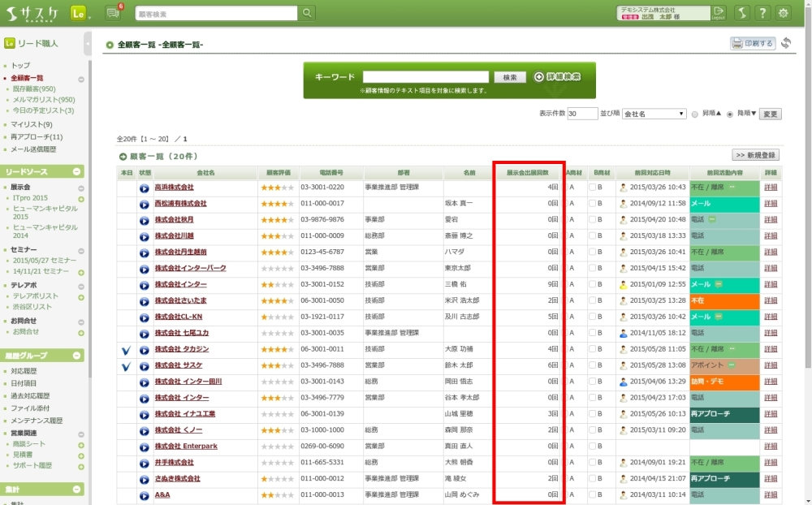Click the comment bubble icon in 株式会社秋月 row
This screenshot has width=812, height=505.
tap(711, 219)
